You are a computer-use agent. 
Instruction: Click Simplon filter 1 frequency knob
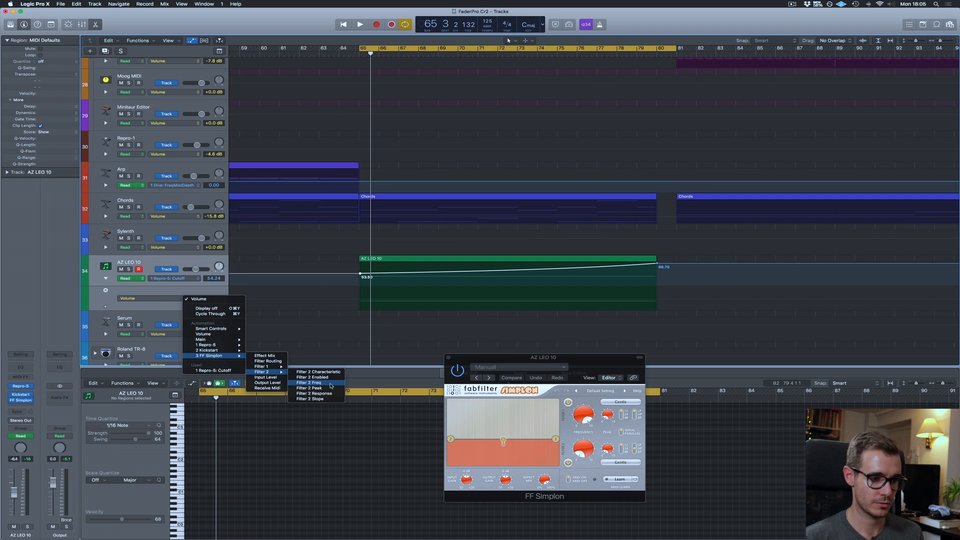(583, 414)
